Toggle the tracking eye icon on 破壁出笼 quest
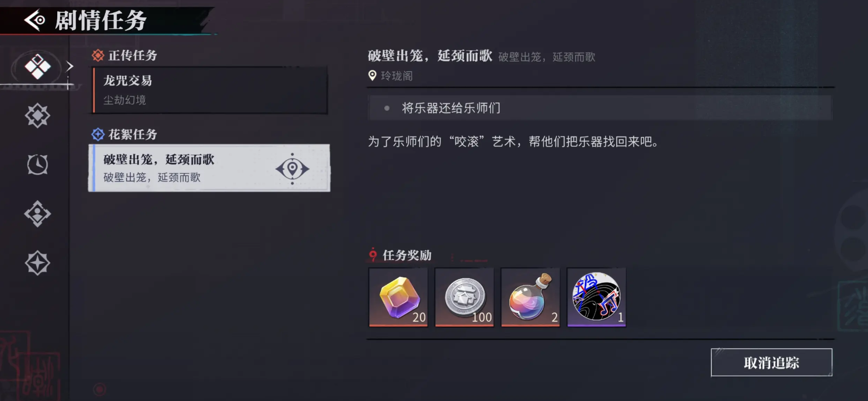This screenshot has width=868, height=401. [292, 169]
